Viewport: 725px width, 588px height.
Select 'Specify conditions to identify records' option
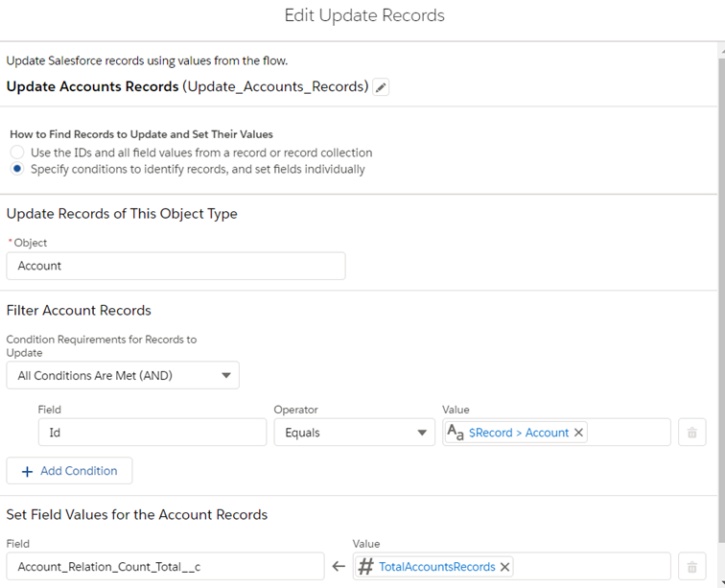(x=16, y=169)
